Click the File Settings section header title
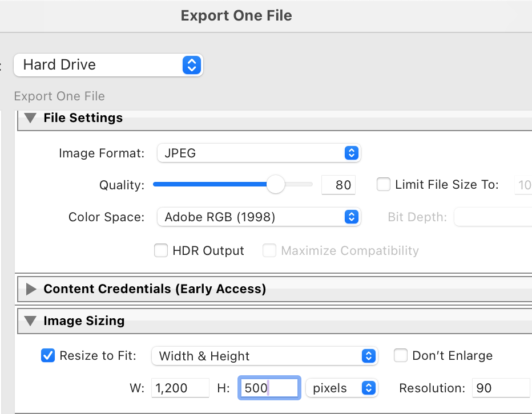This screenshot has width=532, height=414. tap(83, 118)
